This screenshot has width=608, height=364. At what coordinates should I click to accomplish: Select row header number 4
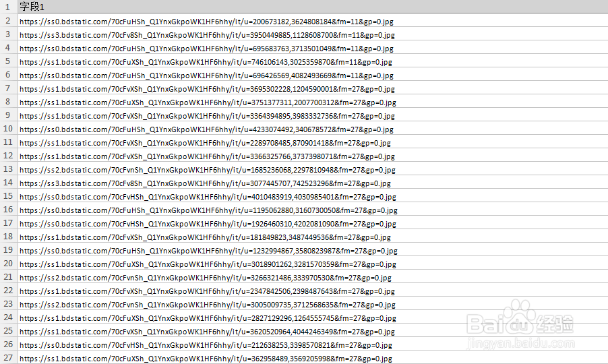coord(9,47)
